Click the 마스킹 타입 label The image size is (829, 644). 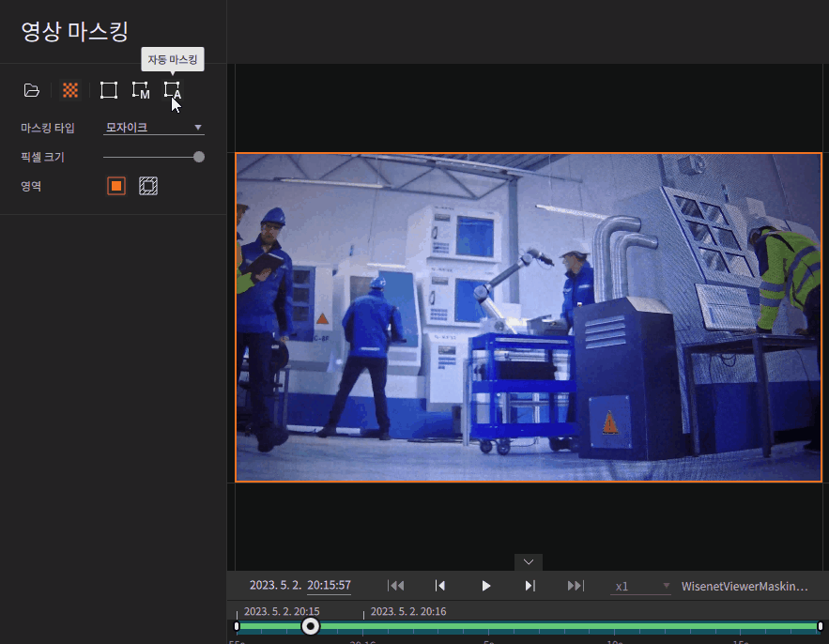[48, 128]
